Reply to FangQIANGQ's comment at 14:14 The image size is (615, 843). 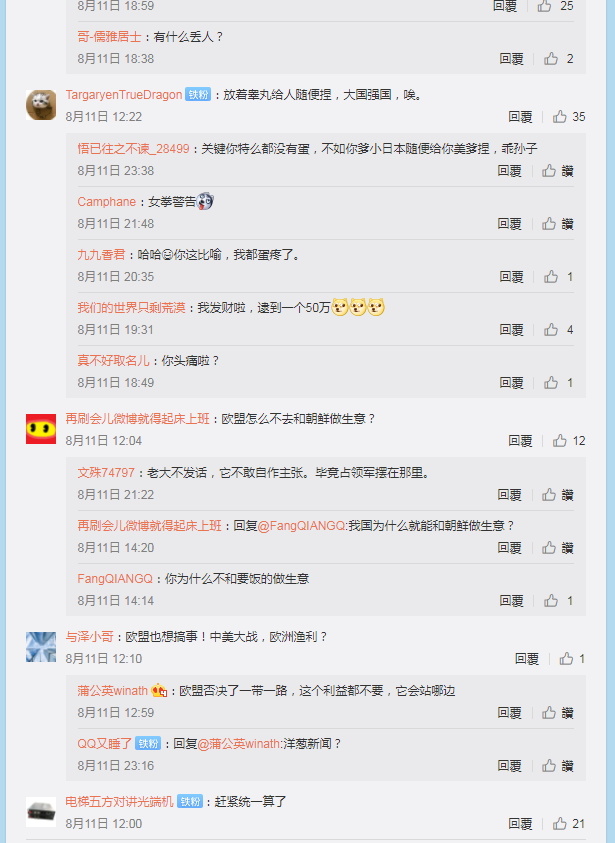511,601
